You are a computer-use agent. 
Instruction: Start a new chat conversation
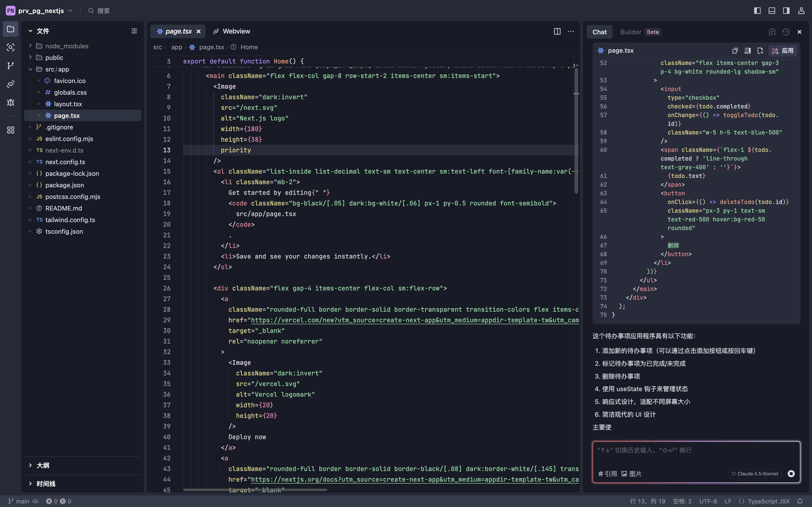click(x=772, y=32)
